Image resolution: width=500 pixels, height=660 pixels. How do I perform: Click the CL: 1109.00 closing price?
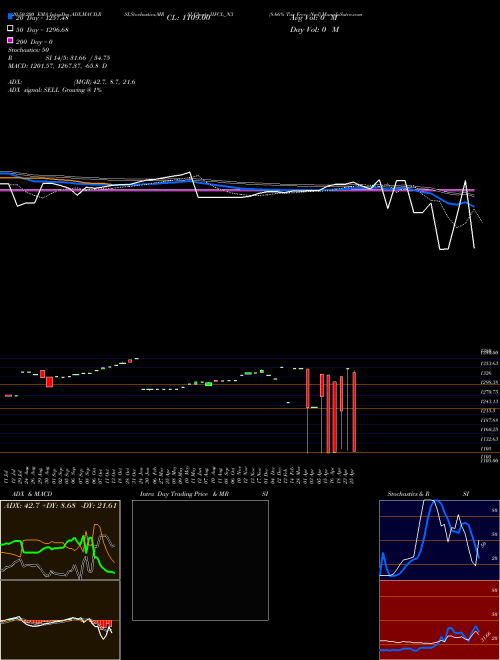point(188,18)
